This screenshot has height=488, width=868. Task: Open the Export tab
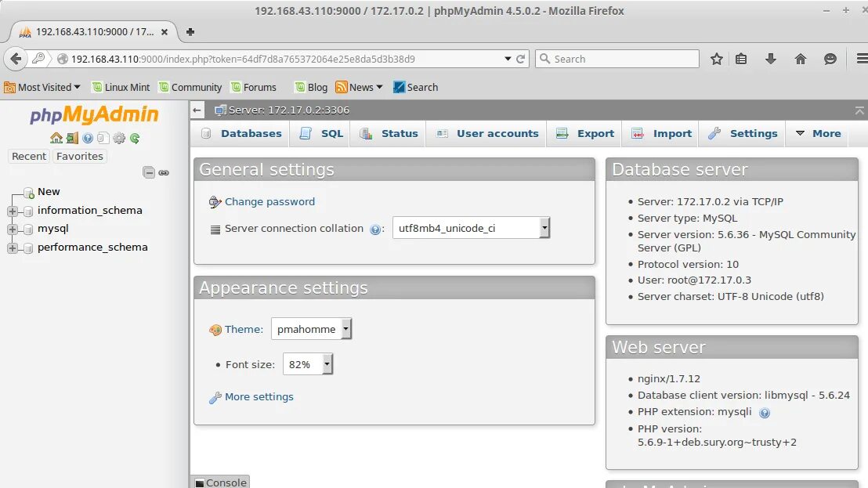[585, 133]
